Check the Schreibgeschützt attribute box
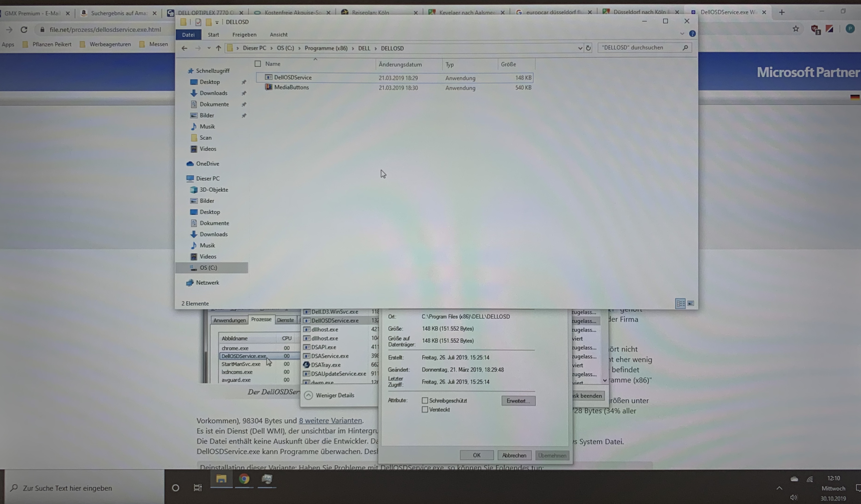The width and height of the screenshot is (861, 504). [x=425, y=400]
